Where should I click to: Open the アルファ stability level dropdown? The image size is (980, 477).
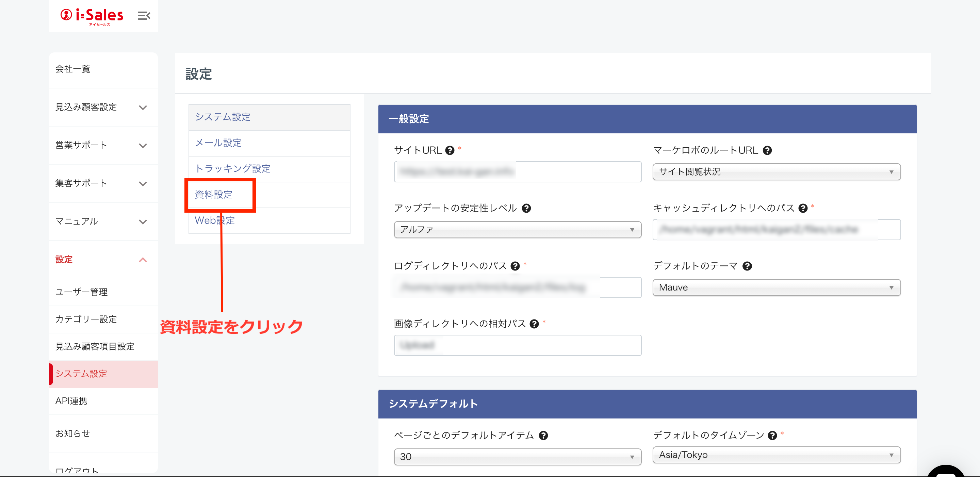pyautogui.click(x=517, y=230)
